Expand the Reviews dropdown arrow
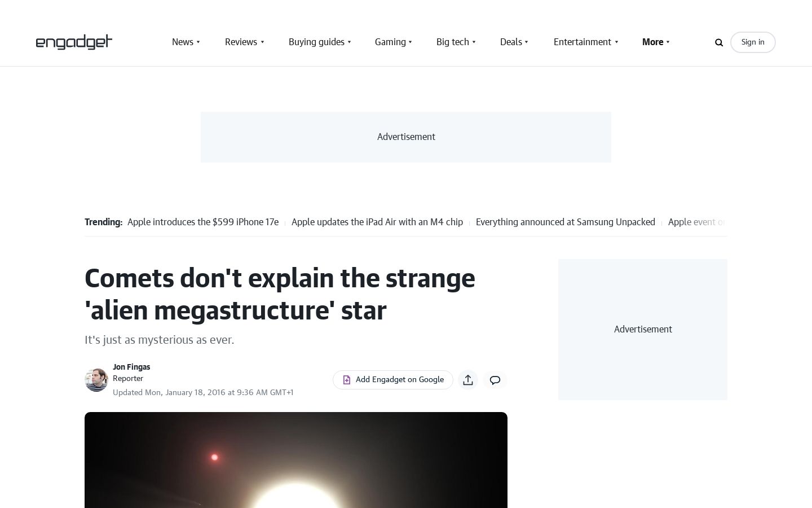 pos(262,42)
